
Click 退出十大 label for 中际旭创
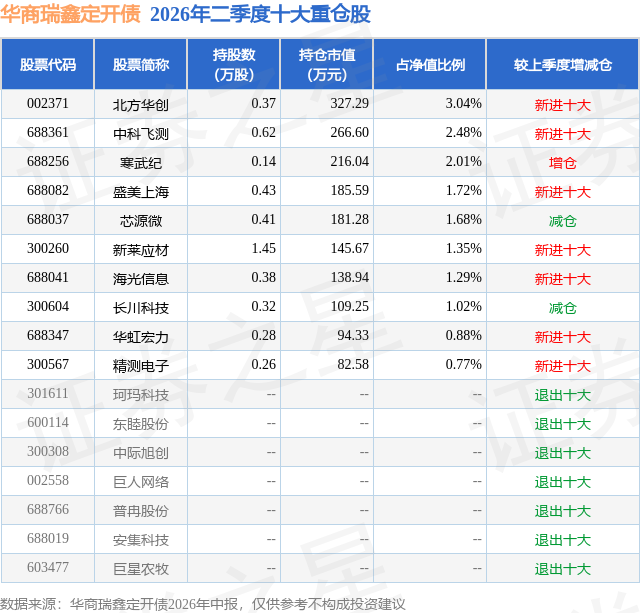pyautogui.click(x=562, y=453)
